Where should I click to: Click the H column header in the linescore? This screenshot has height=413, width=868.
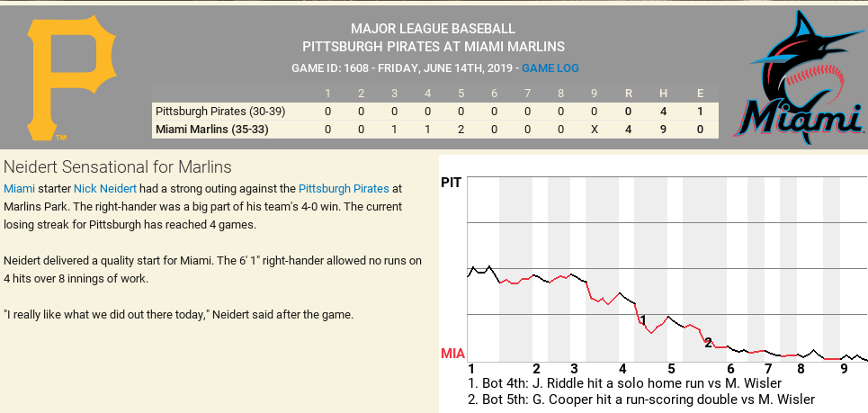[x=663, y=94]
